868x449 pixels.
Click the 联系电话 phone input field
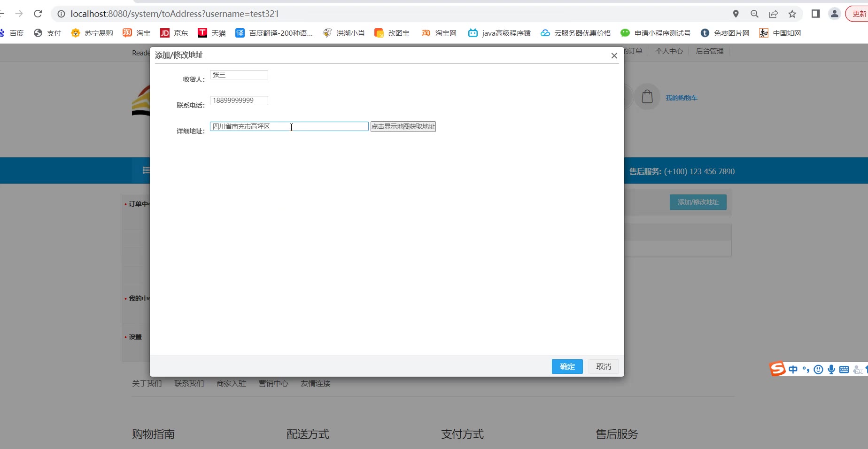click(x=239, y=101)
